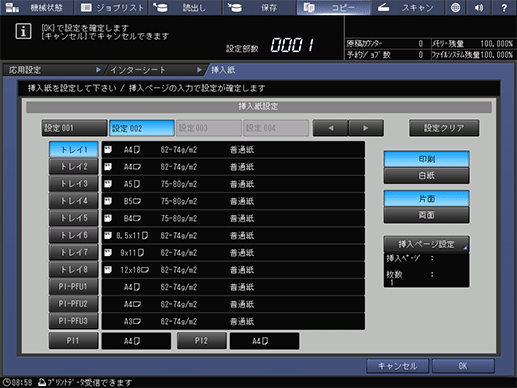
Task: Click the 予約ジョブ数 reserved jobs readout
Action: coord(385,55)
